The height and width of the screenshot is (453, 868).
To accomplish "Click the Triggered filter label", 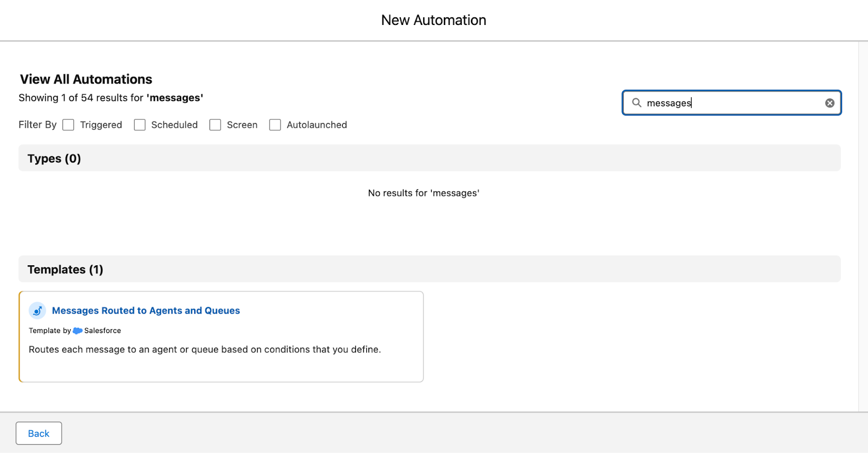I will (101, 125).
